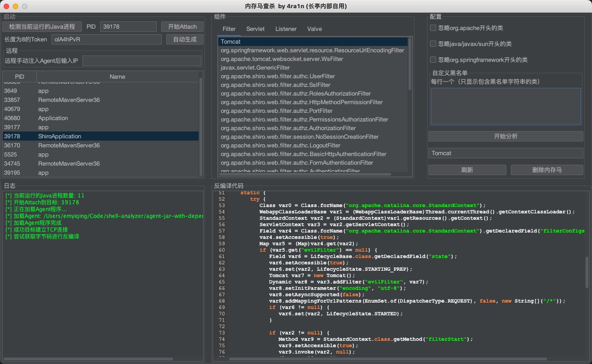Viewport: 592px width, 364px height.
Task: Select javax.servlet.GenericFilter entry
Action: (312, 67)
